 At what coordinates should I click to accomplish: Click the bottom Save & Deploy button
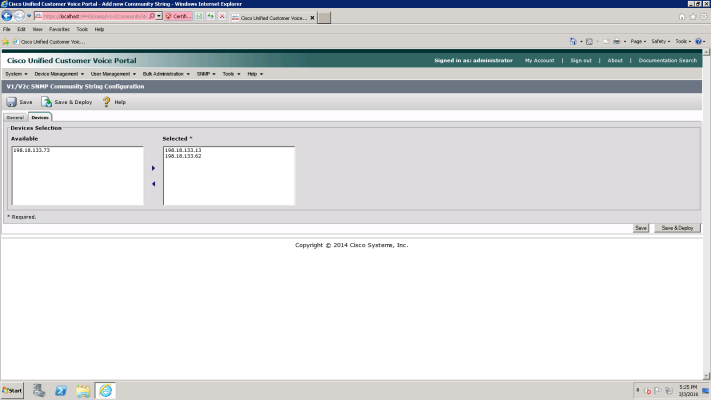[x=677, y=228]
